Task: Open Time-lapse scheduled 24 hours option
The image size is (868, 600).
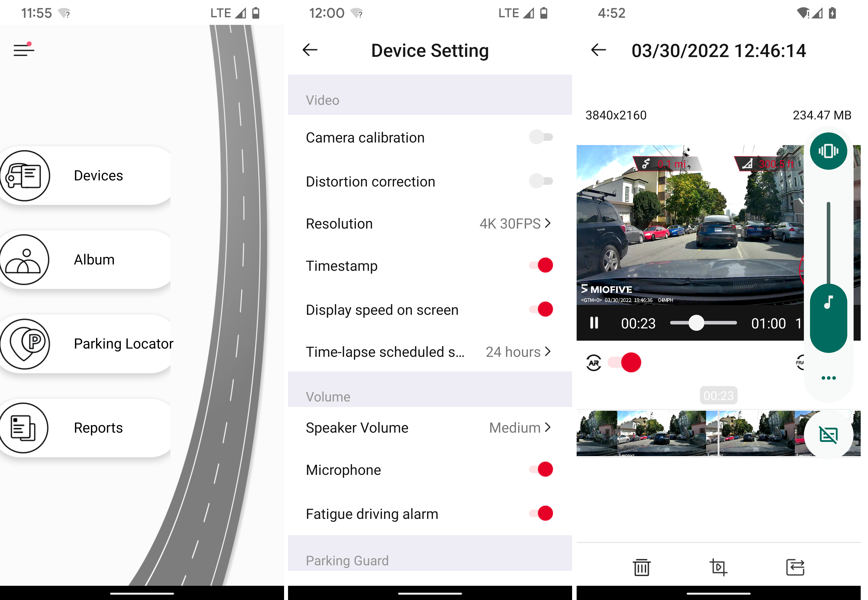Action: pyautogui.click(x=430, y=352)
